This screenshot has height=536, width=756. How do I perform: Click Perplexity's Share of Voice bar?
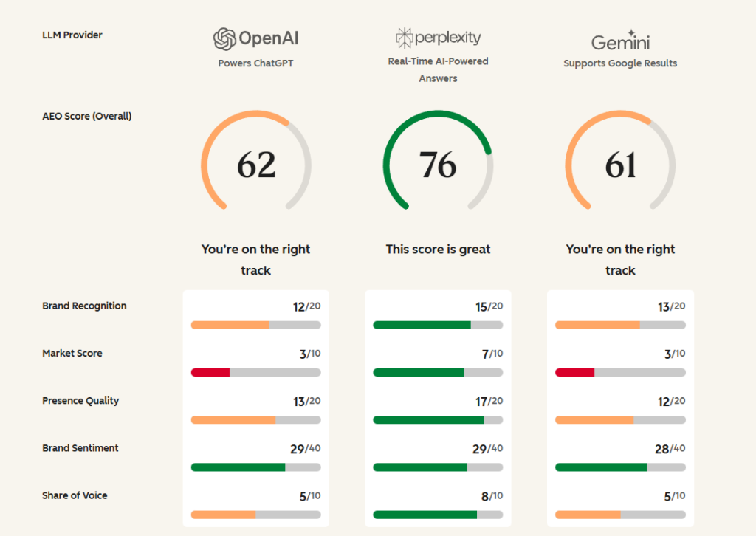click(438, 515)
